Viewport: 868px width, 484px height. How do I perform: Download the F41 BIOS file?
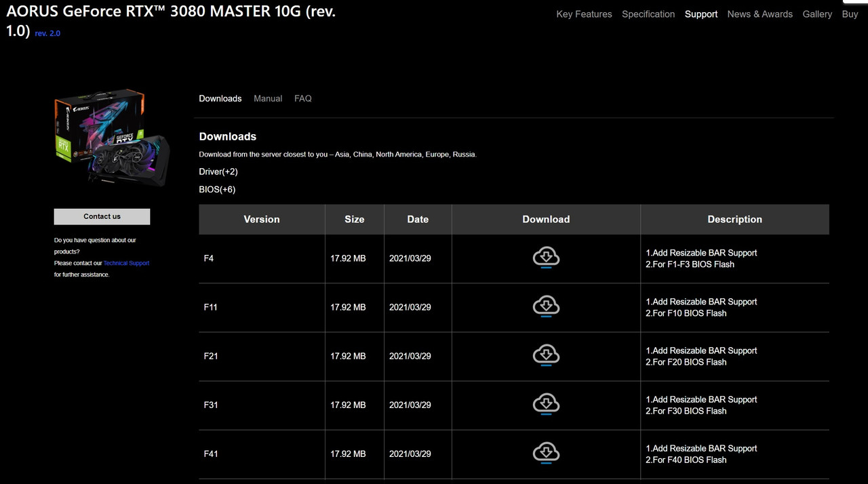546,453
